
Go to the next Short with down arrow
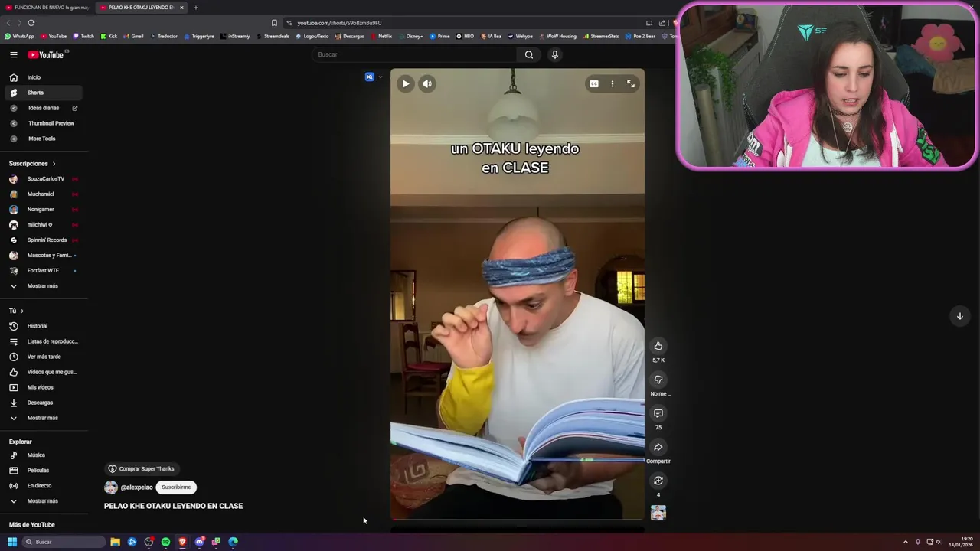(x=959, y=316)
